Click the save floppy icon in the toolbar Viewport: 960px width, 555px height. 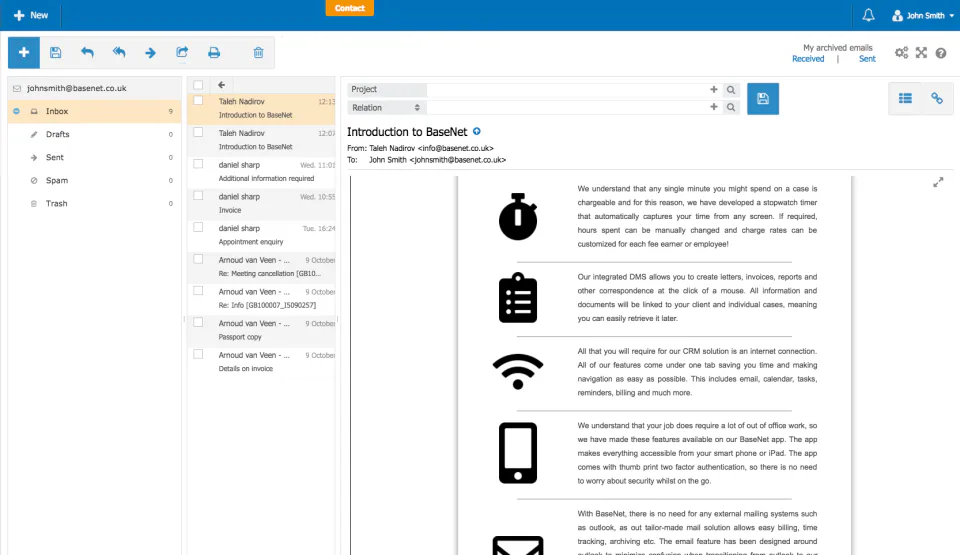tap(56, 53)
